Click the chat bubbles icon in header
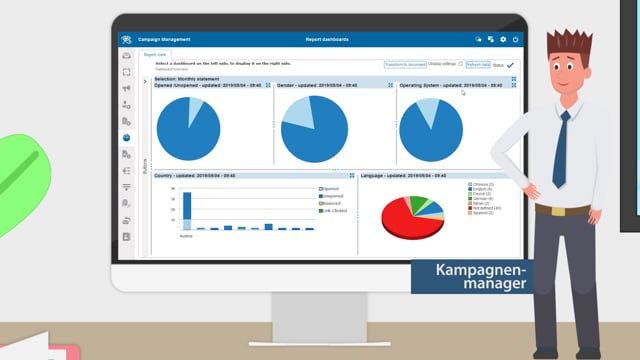 (x=478, y=40)
